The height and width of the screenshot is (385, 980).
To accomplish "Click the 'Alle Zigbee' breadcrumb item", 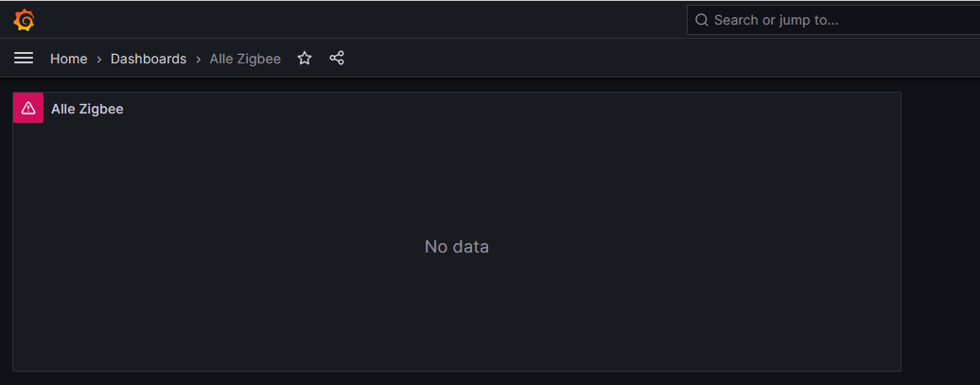I will point(245,59).
